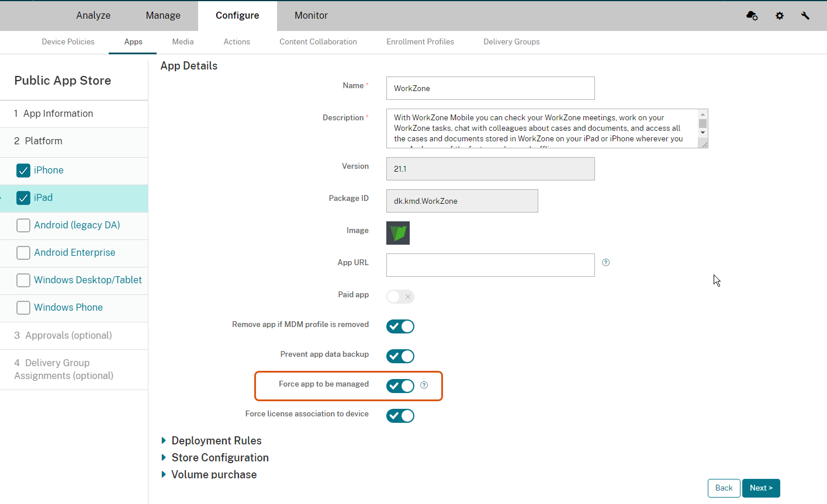Go to the Actions sub-tab
The height and width of the screenshot is (504, 827).
click(237, 42)
